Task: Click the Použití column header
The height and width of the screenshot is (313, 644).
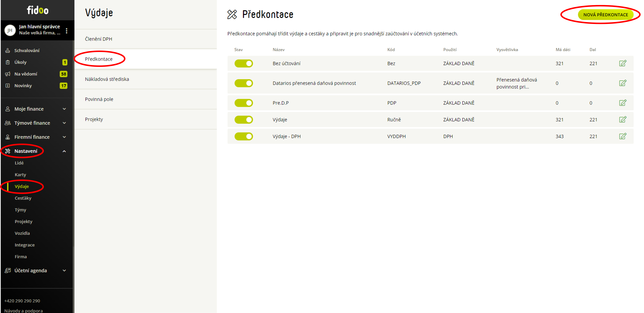Action: [450, 50]
